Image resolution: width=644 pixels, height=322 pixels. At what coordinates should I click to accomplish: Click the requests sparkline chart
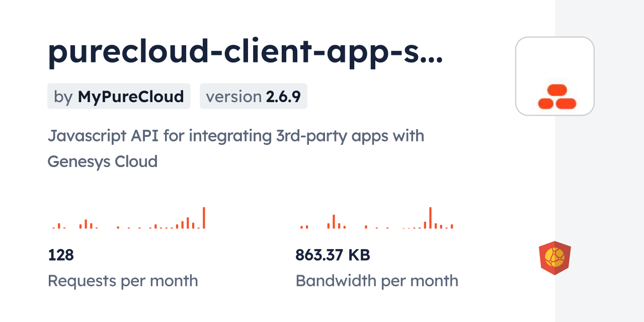pos(128,219)
